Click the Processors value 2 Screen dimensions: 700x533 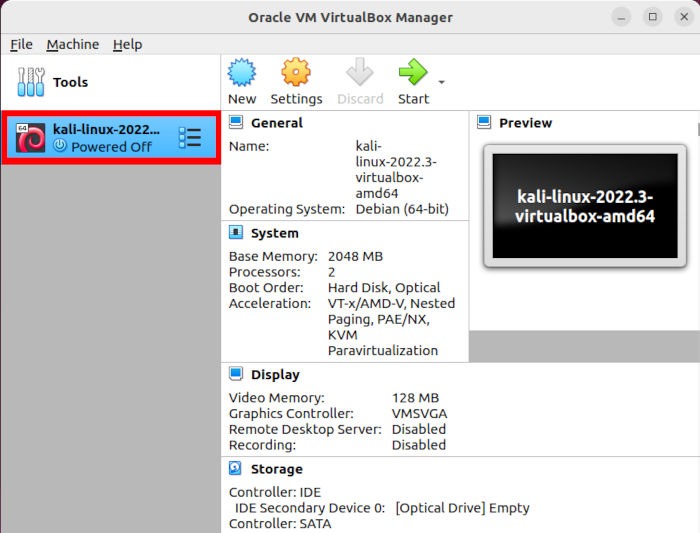click(x=332, y=272)
